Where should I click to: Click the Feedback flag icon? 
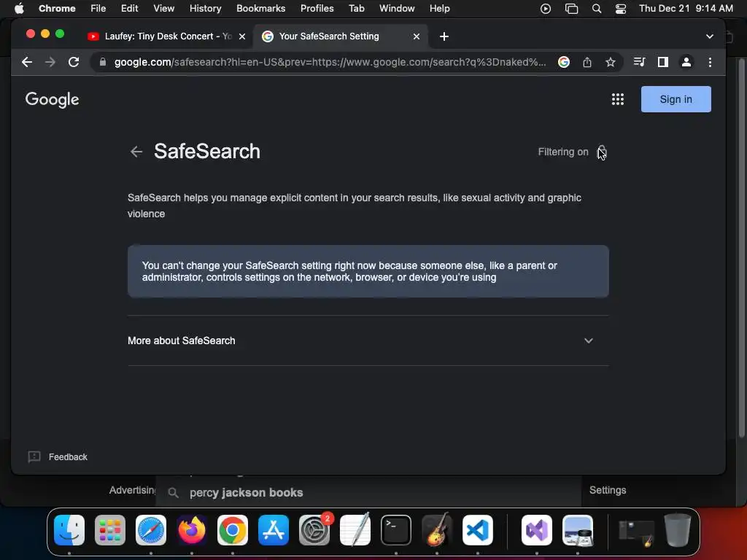tap(34, 456)
